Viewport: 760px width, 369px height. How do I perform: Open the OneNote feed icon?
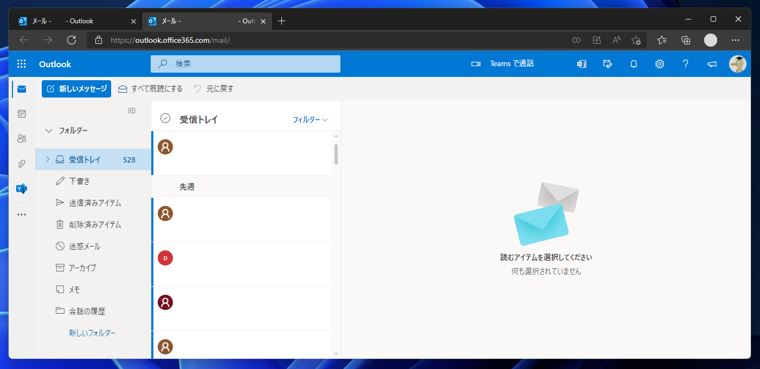[x=581, y=64]
